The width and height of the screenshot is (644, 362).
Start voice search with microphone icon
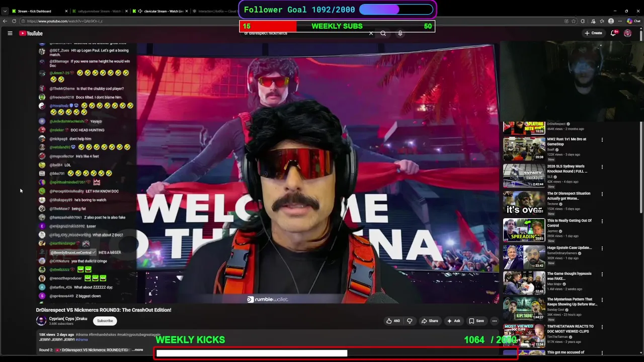coord(400,34)
